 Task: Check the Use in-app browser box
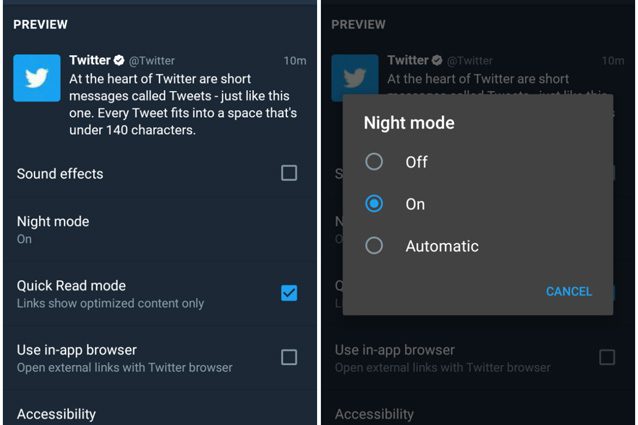(289, 357)
